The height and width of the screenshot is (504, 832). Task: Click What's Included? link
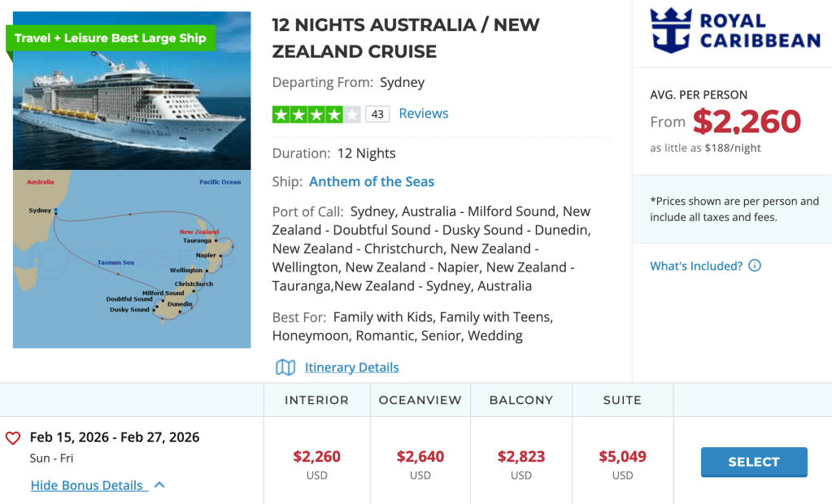[x=696, y=266]
